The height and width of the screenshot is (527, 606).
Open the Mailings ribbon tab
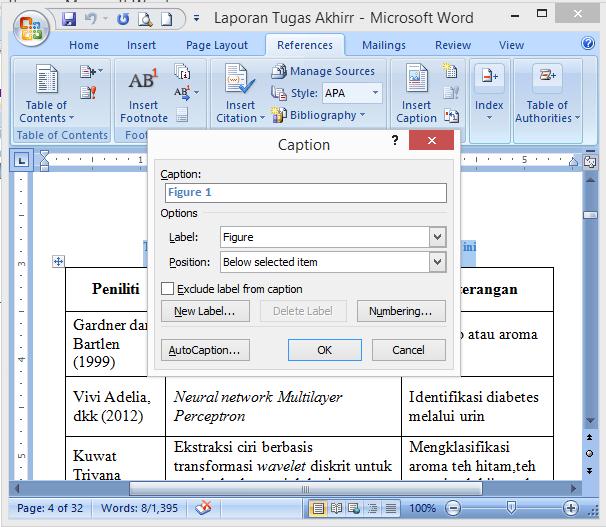pyautogui.click(x=384, y=45)
